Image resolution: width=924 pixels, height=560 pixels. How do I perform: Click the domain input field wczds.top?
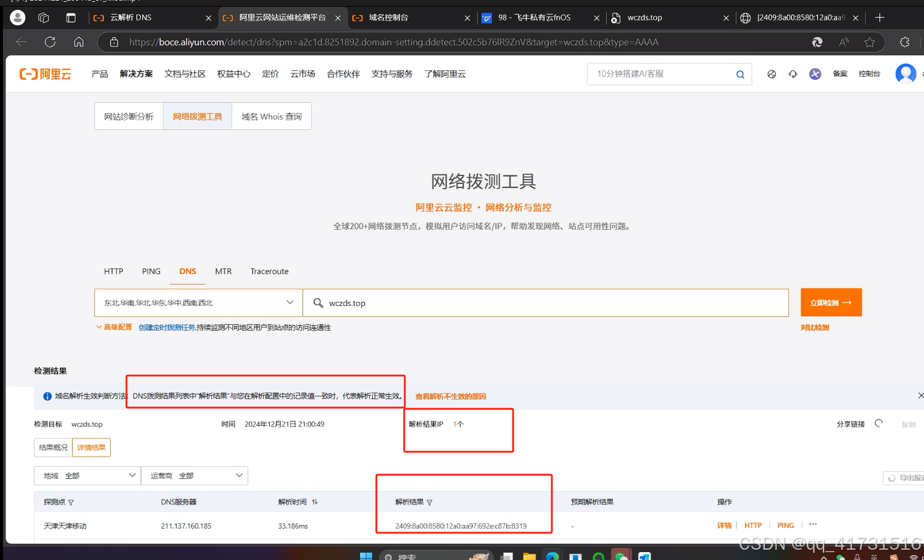tap(546, 302)
